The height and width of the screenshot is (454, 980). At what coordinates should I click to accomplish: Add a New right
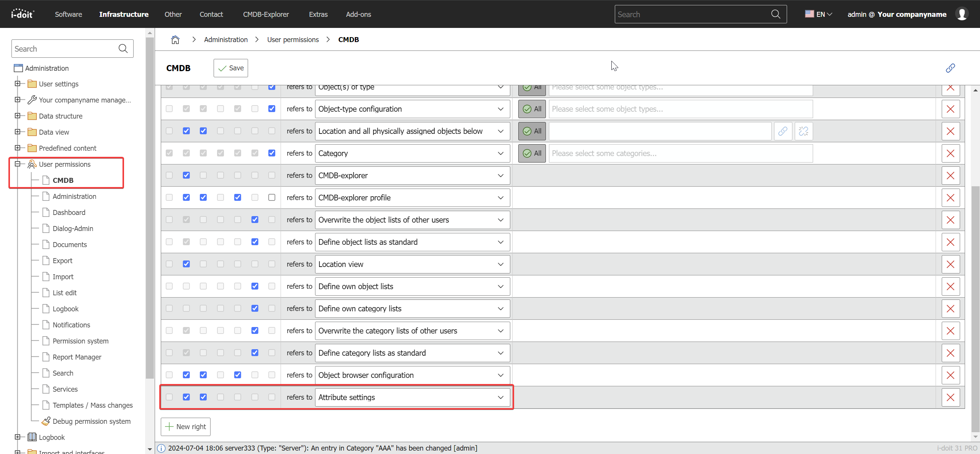coord(186,426)
